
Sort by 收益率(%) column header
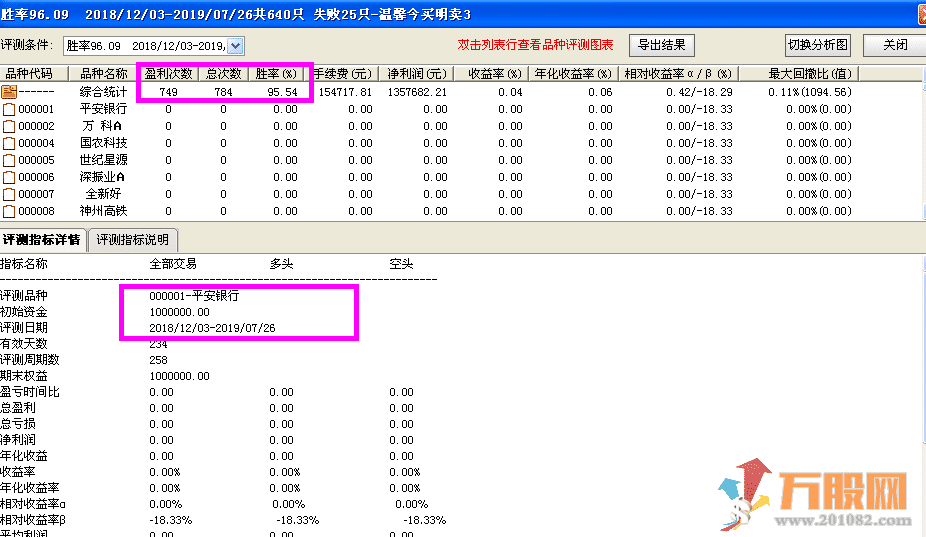coord(491,74)
